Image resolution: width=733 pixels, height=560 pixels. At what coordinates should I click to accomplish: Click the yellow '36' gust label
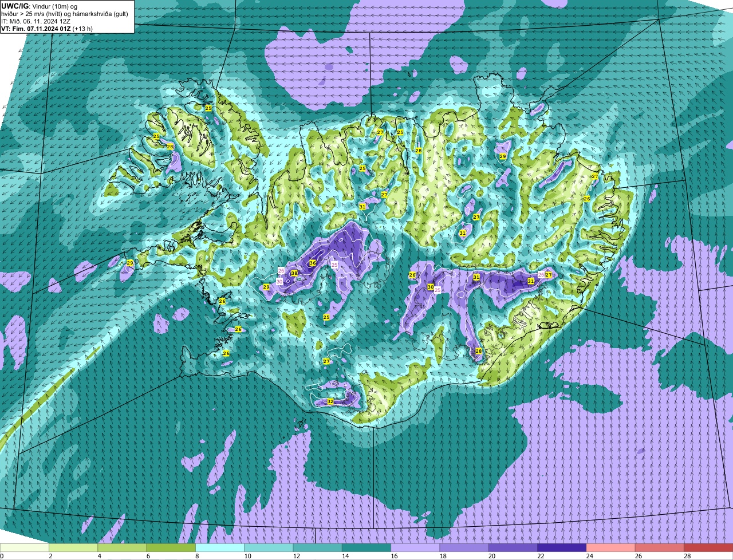[313, 263]
